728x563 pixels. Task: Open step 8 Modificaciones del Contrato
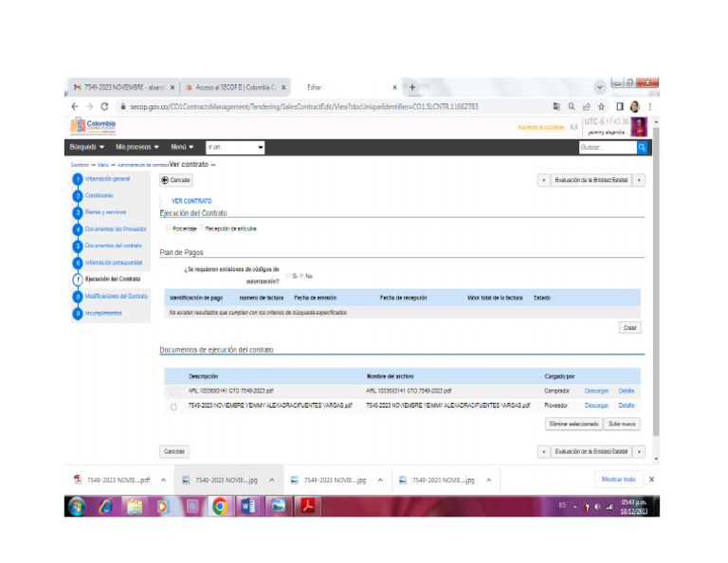pyautogui.click(x=116, y=296)
